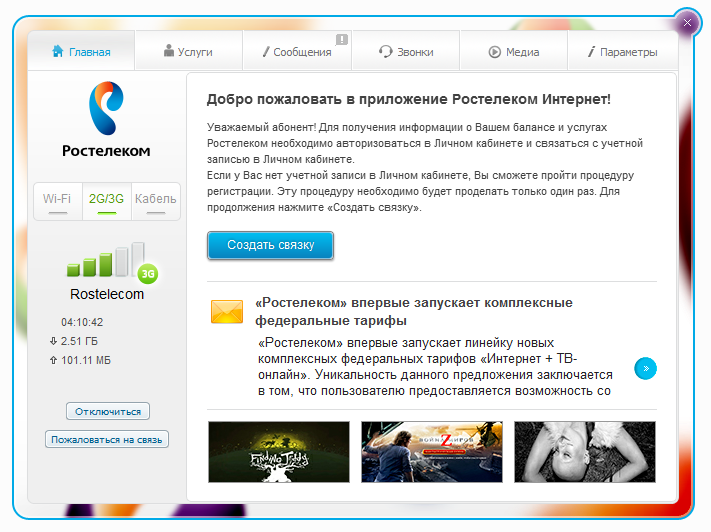Viewport: 711px width, 532px height.
Task: Open the Медиа tab
Action: click(x=514, y=51)
